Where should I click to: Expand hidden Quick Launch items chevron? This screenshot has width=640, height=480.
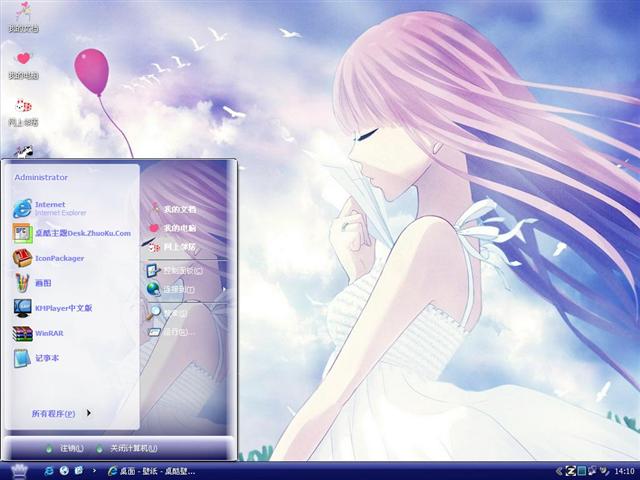94,471
